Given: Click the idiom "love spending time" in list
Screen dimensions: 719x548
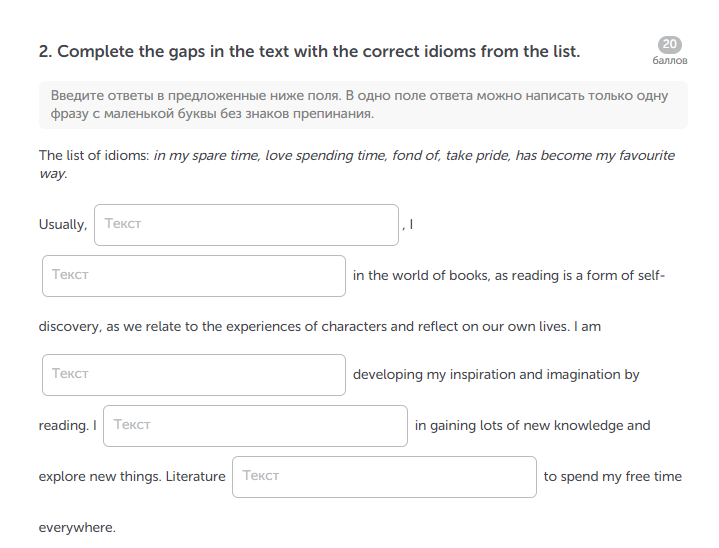Looking at the screenshot, I should (326, 156).
